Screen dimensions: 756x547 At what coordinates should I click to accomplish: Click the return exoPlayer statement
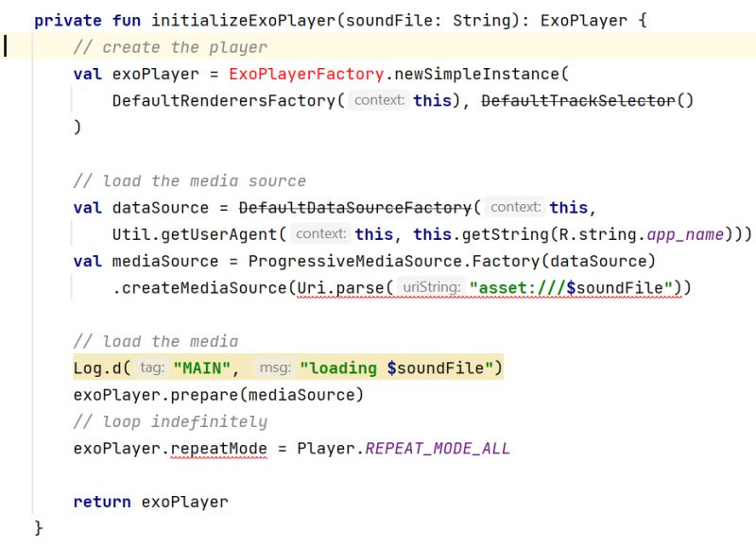click(150, 503)
